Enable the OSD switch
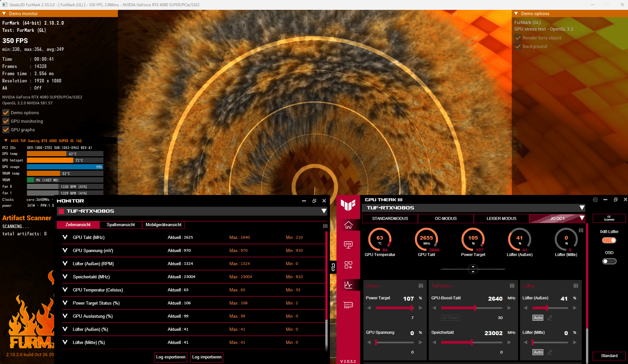Image resolution: width=628 pixels, height=364 pixels. [x=609, y=261]
